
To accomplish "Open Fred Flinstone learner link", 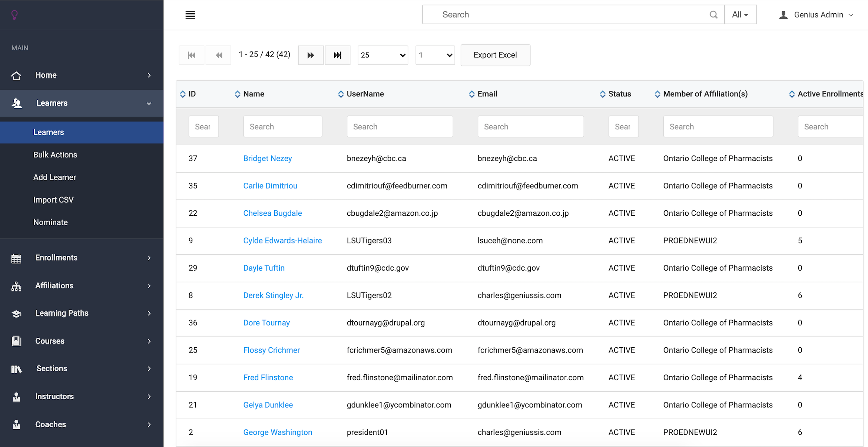I will 268,378.
